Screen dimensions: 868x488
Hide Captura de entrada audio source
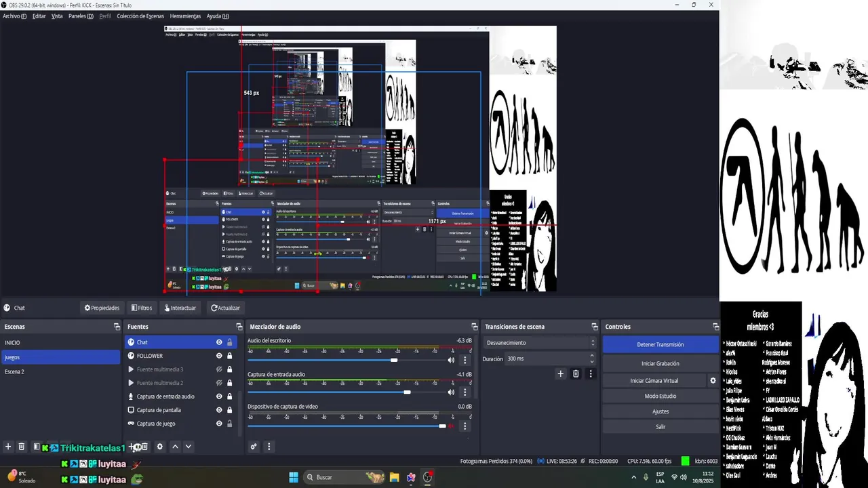point(219,396)
